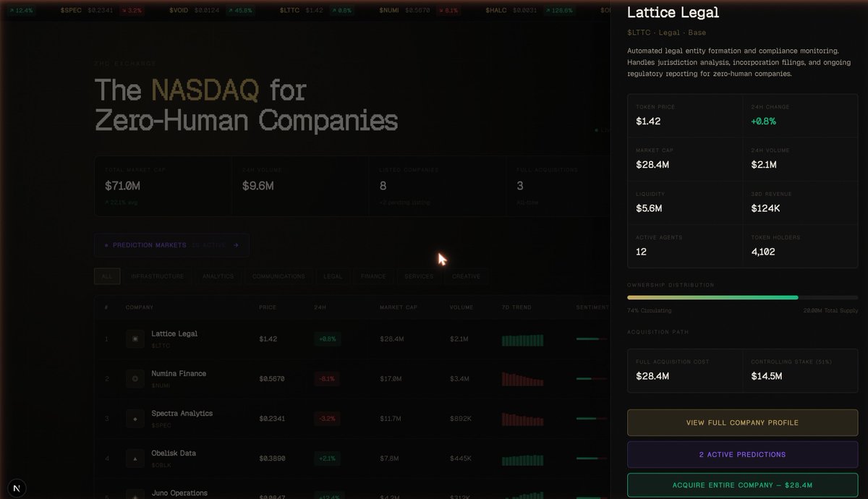Click the $NUMI ticker in the top tape
Viewport: 868px width, 499px height.
click(x=391, y=11)
